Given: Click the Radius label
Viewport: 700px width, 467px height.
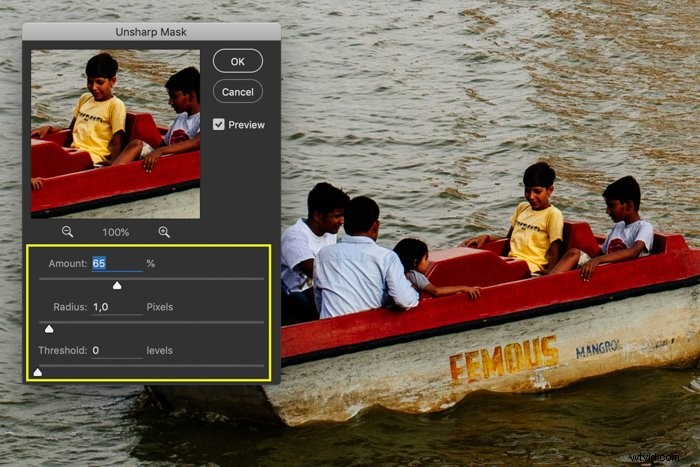Looking at the screenshot, I should tap(70, 307).
